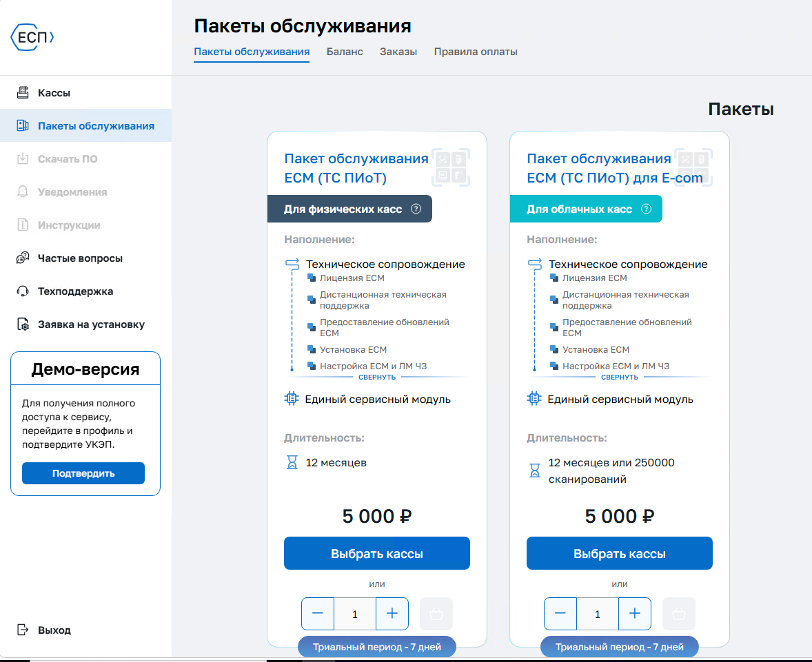812x662 pixels.
Task: Switch to the Баланс tab
Action: pyautogui.click(x=345, y=52)
